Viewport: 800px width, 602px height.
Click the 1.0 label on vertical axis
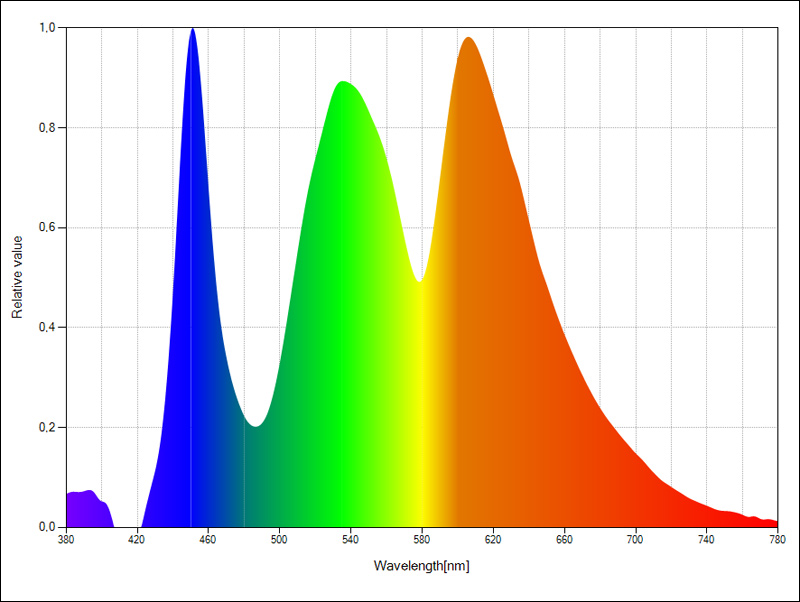tap(47, 28)
